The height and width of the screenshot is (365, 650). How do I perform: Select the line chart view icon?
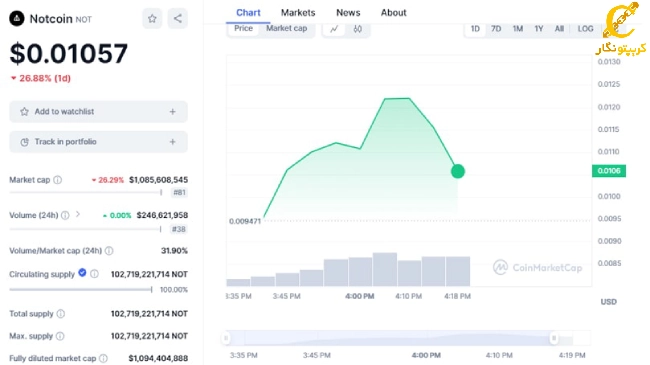pos(334,29)
